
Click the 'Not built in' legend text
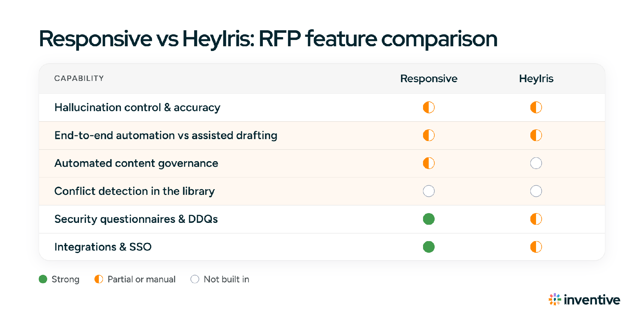[226, 279]
